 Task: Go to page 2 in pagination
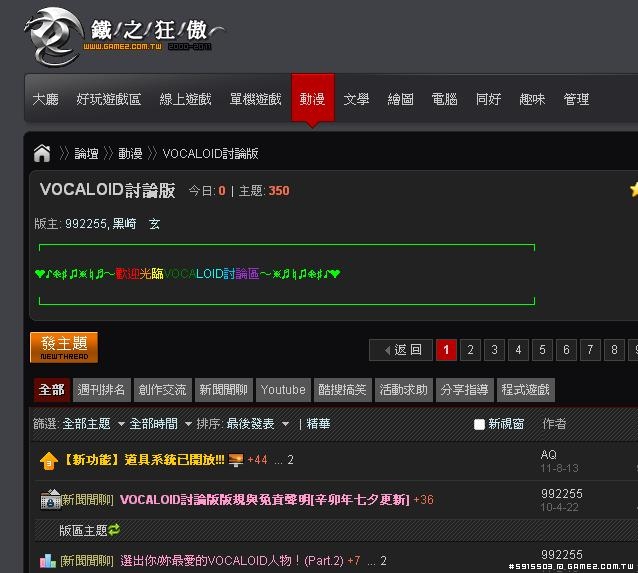pos(470,350)
